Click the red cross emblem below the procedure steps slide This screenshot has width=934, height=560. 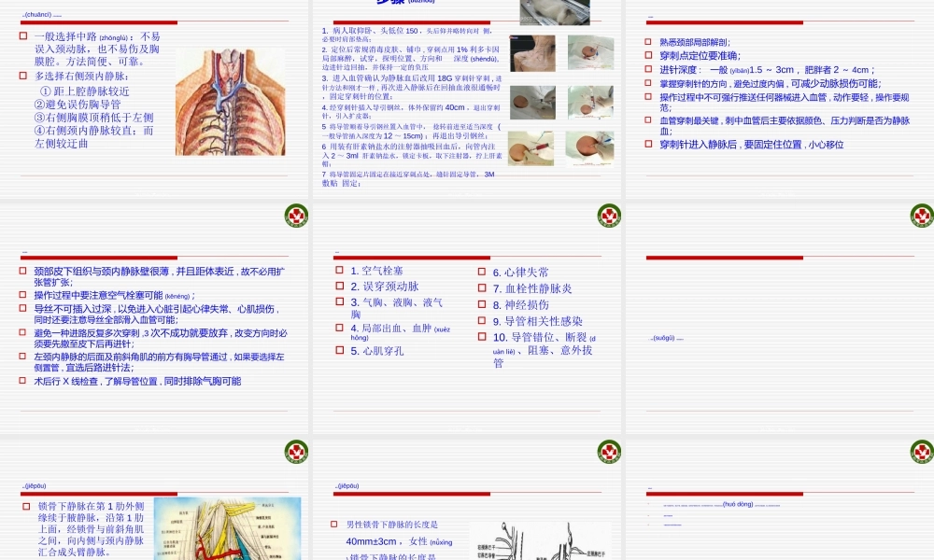tap(609, 214)
